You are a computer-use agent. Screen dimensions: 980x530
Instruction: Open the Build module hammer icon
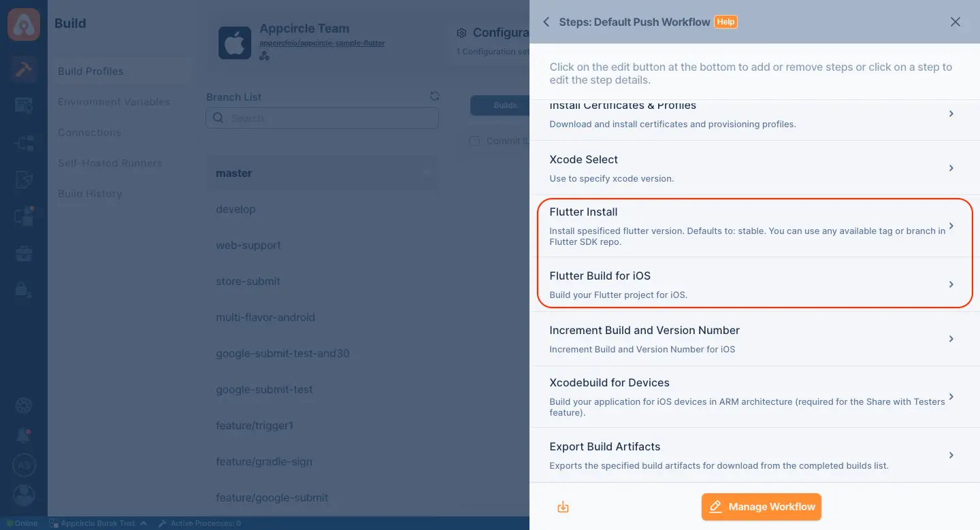[x=24, y=69]
